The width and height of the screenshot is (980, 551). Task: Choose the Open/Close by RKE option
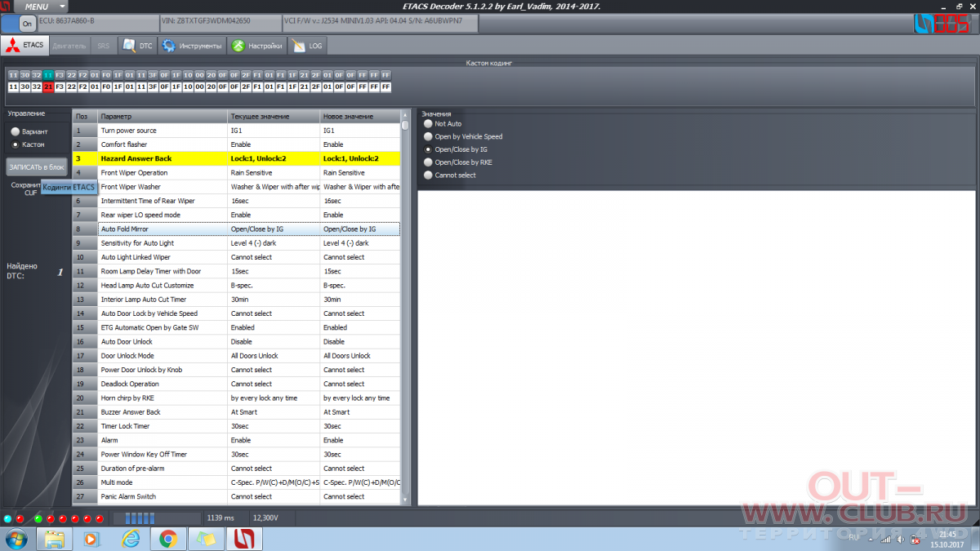click(457, 162)
